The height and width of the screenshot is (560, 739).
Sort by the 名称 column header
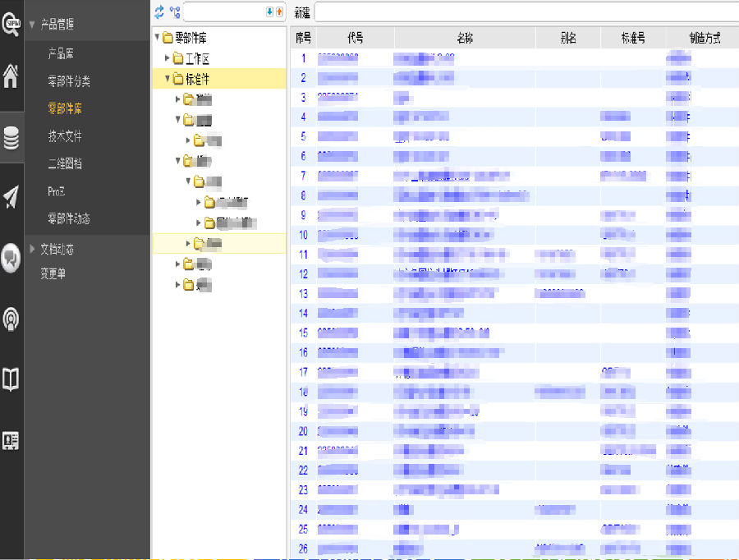click(x=465, y=38)
